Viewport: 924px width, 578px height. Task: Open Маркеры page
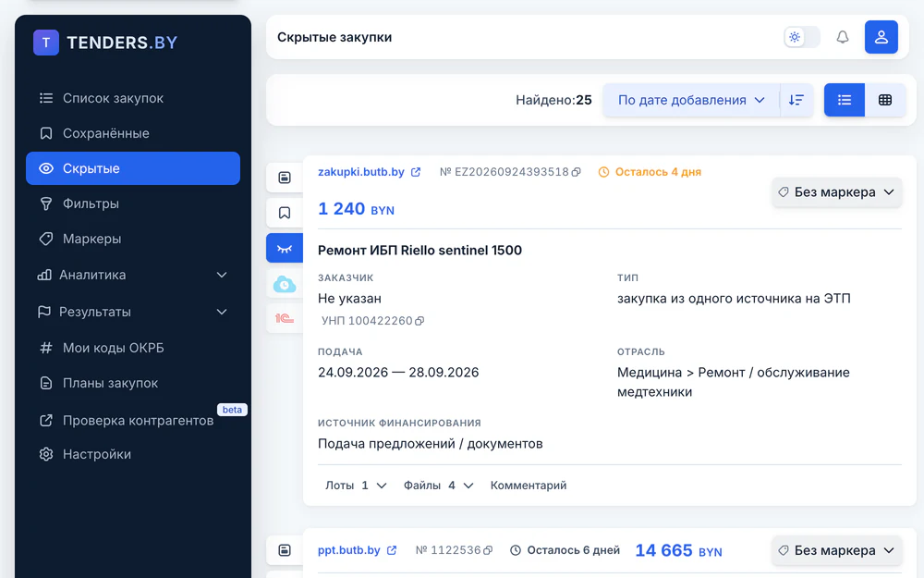pyautogui.click(x=132, y=239)
